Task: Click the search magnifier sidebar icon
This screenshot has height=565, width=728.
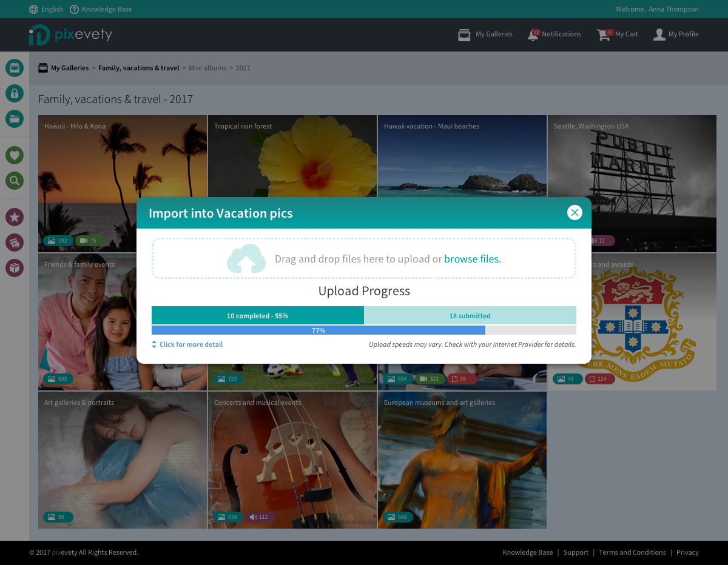Action: [x=15, y=180]
